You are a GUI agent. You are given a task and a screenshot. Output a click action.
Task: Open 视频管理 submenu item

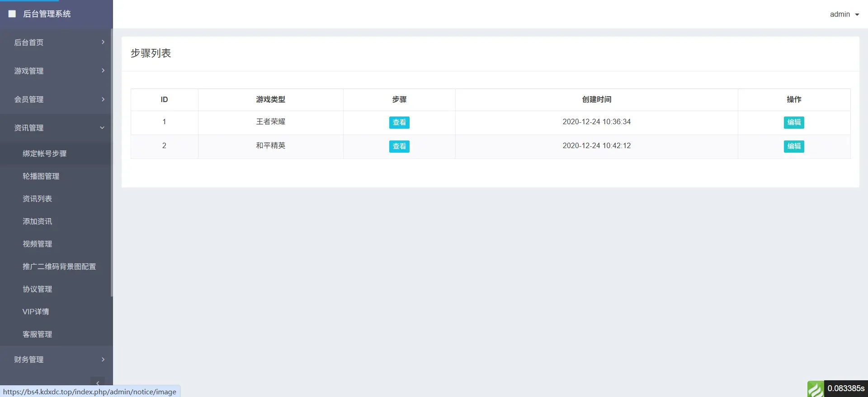[x=38, y=244]
